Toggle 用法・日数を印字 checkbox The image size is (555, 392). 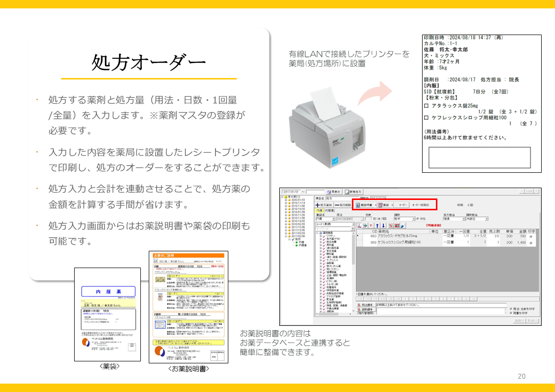pyautogui.click(x=512, y=309)
